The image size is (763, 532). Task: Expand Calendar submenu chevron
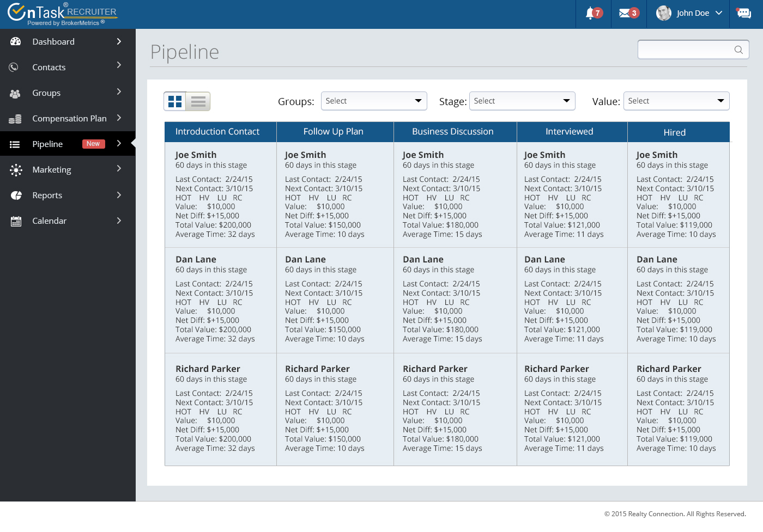pyautogui.click(x=119, y=221)
